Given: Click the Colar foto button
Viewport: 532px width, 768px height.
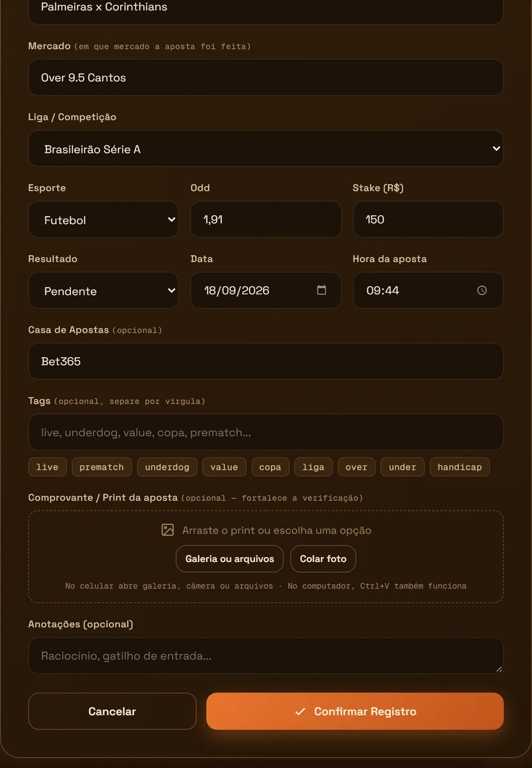Looking at the screenshot, I should 323,559.
